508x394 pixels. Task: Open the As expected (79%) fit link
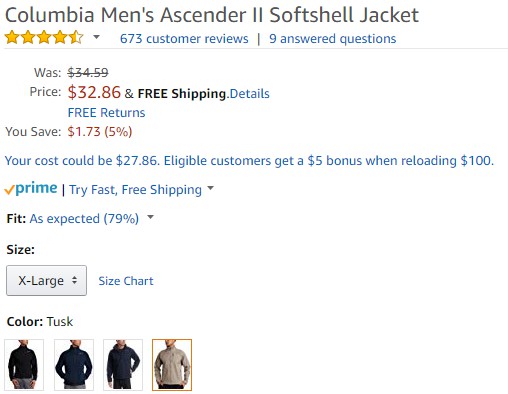coord(84,219)
